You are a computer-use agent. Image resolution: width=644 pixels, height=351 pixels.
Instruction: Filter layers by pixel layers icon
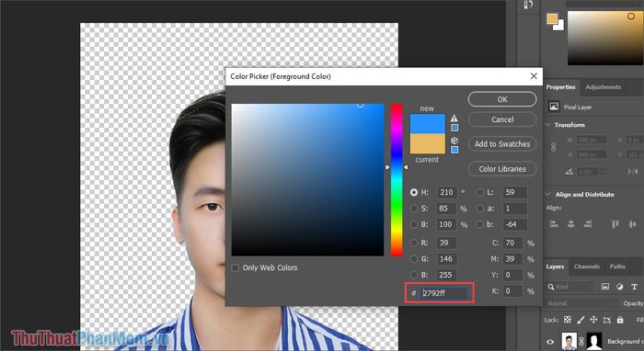605,287
